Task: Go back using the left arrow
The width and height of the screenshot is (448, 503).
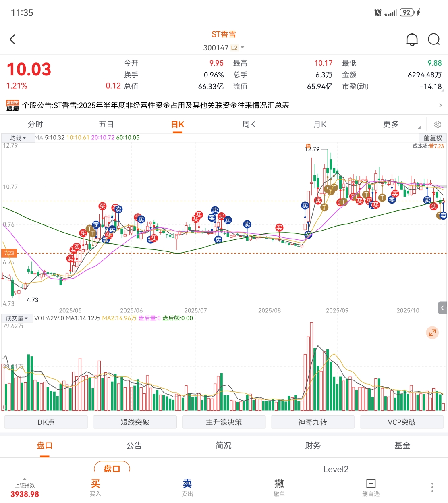Action: [x=12, y=39]
